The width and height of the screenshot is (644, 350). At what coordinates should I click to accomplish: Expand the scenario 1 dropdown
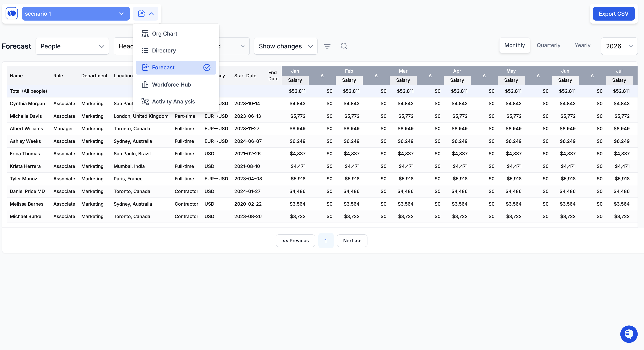point(75,13)
